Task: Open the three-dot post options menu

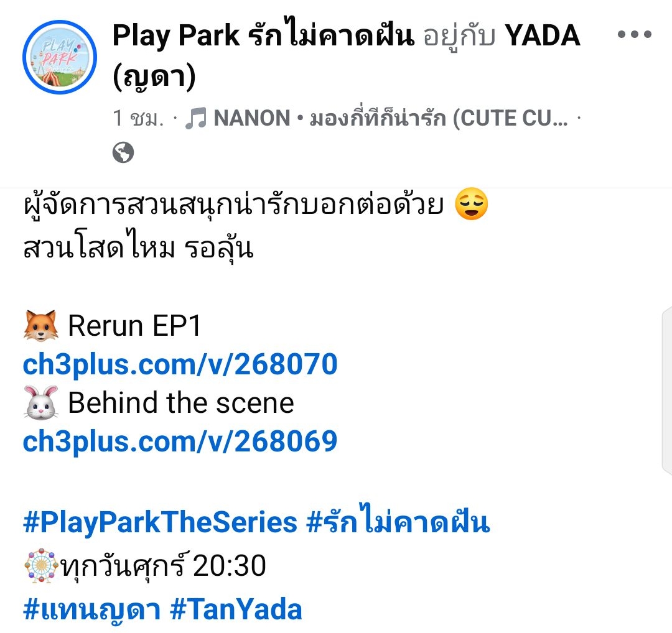Action: (x=634, y=34)
